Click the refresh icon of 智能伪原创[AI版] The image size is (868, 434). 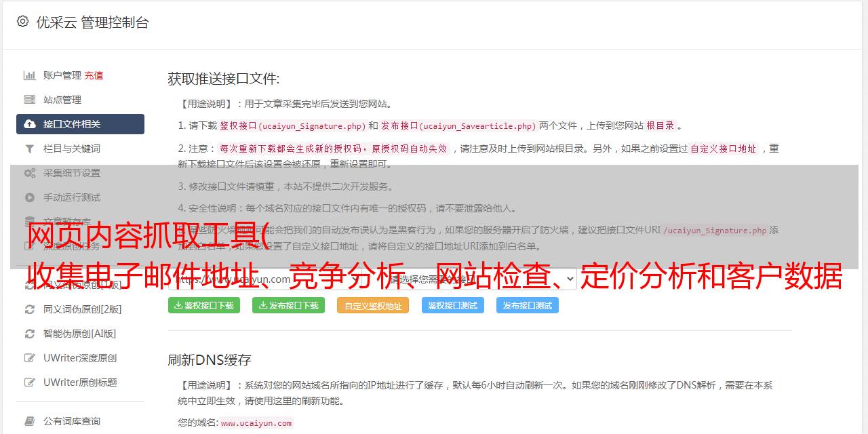coord(30,334)
